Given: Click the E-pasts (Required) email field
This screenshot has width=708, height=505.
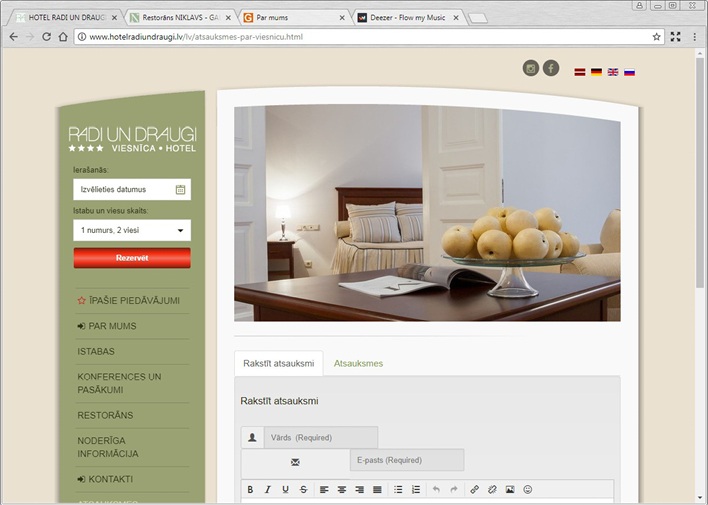Looking at the screenshot, I should (407, 460).
